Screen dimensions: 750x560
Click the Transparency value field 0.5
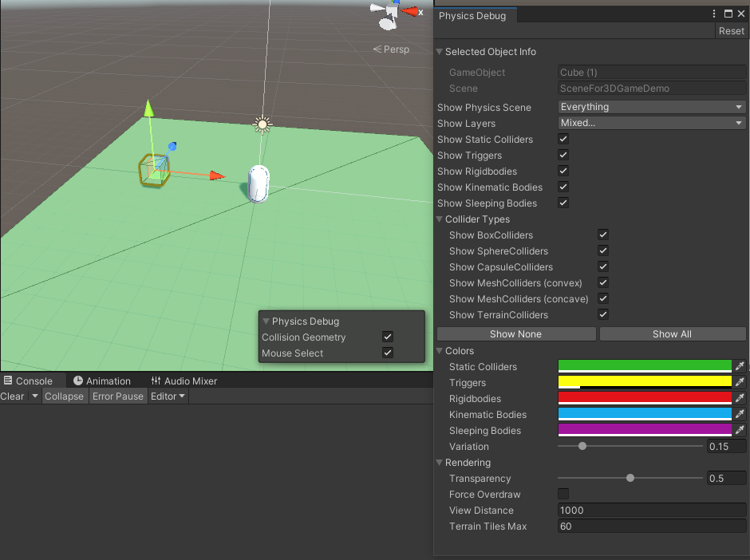tap(726, 478)
